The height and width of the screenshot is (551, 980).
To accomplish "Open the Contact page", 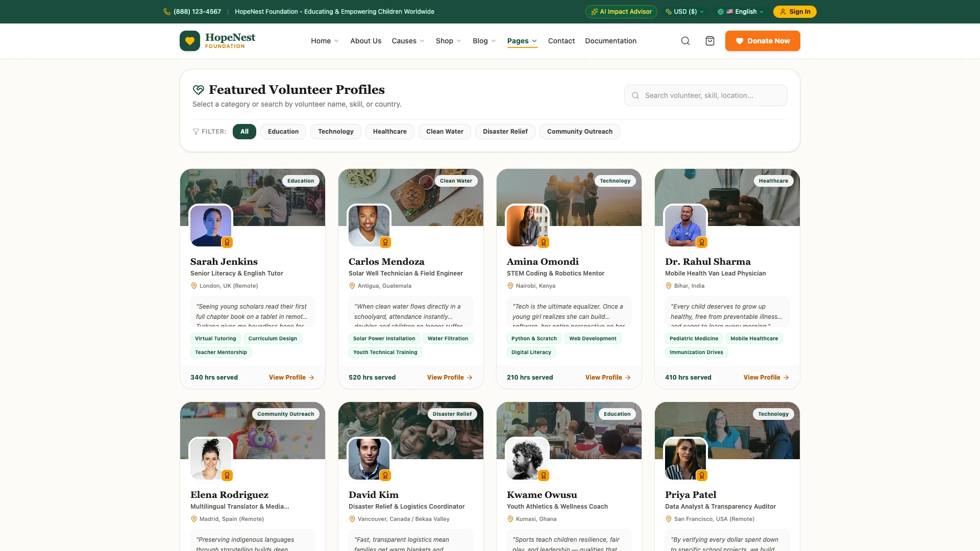I will (561, 41).
